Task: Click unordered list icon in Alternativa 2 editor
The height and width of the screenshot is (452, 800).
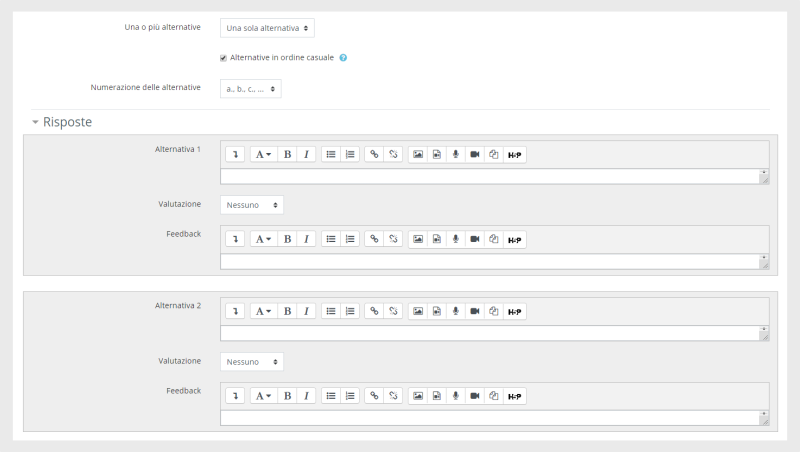Action: [x=331, y=311]
